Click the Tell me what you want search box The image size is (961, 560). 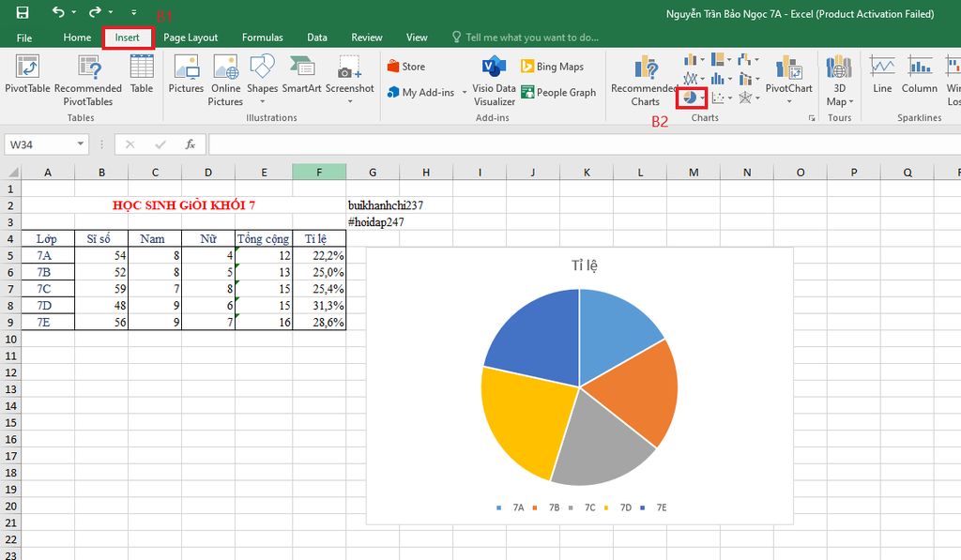coord(526,38)
